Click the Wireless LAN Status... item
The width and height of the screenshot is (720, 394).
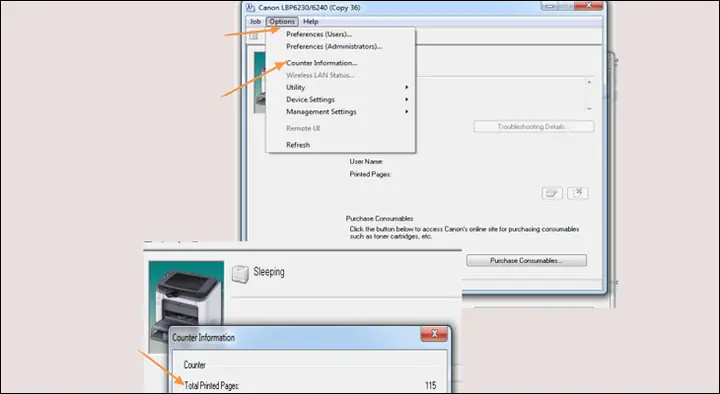(x=320, y=75)
